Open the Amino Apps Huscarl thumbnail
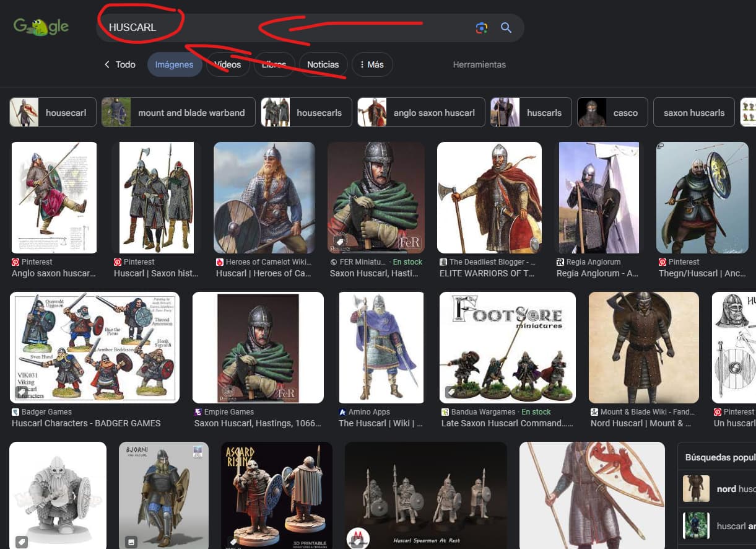Image resolution: width=756 pixels, height=549 pixels. point(381,348)
